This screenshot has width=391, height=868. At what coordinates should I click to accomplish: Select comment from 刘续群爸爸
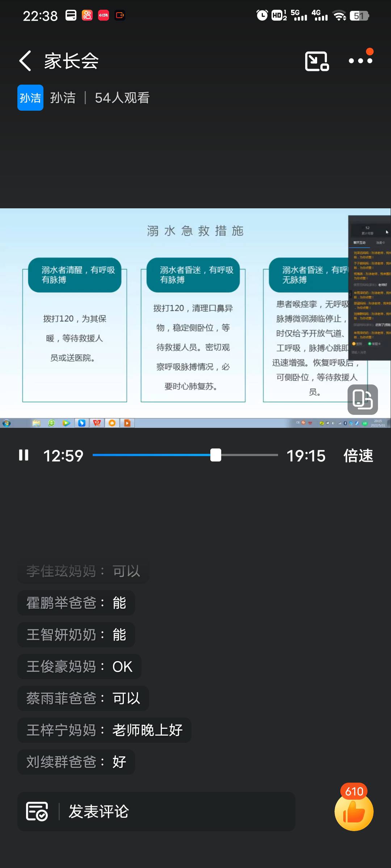tap(76, 762)
